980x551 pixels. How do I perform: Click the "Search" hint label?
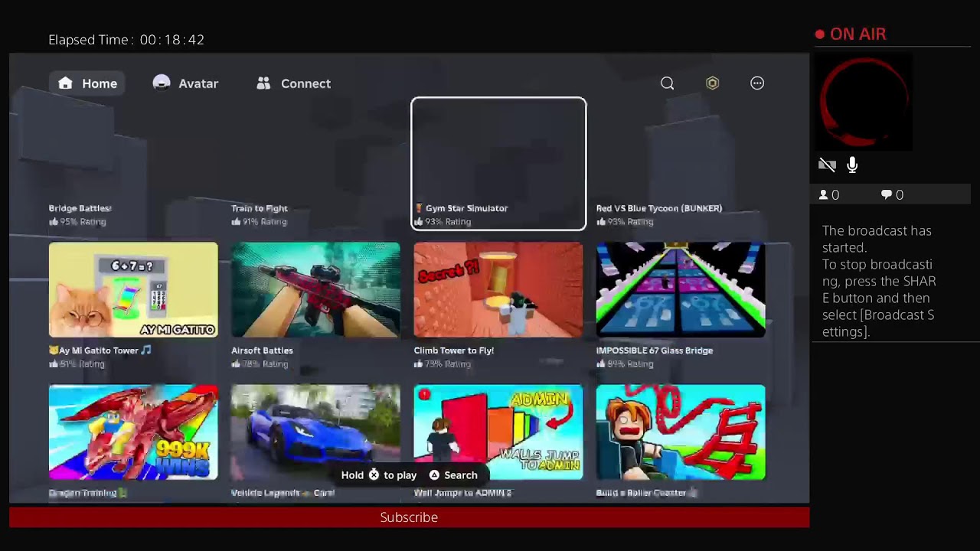461,475
